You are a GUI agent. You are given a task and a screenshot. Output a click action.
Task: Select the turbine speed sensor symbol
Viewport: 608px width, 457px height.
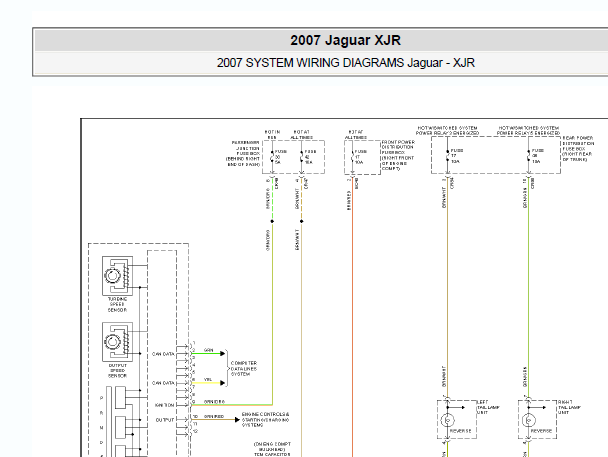coord(117,276)
